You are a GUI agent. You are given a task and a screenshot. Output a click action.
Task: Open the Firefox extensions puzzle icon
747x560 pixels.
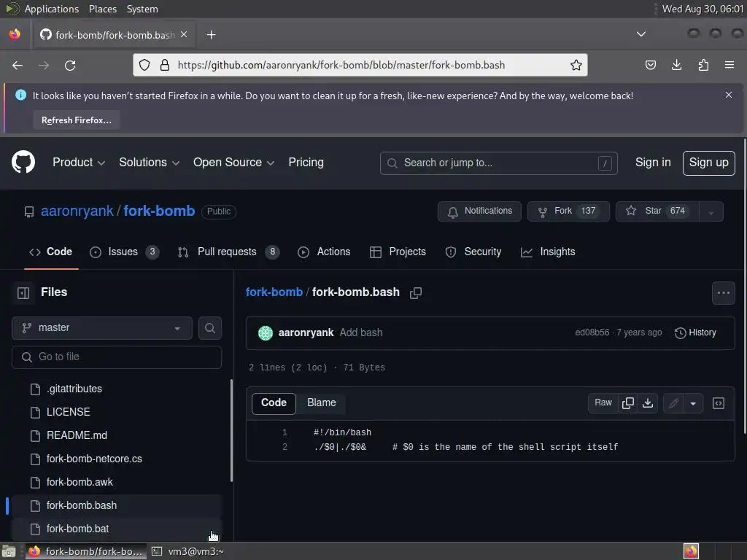tap(703, 65)
